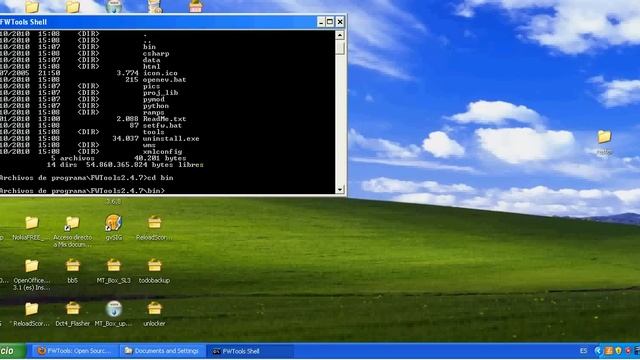Click 'xmlconfig' directory entry in the shell

tap(162, 151)
